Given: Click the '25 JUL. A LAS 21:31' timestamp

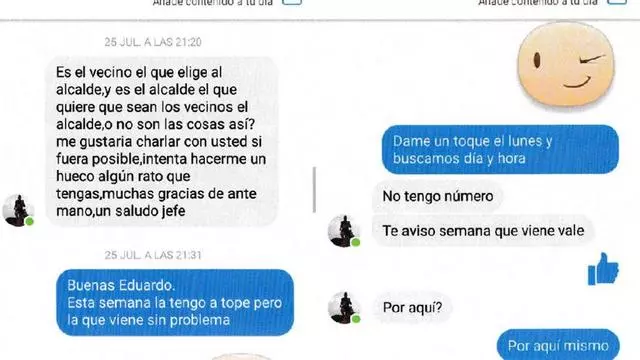Looking at the screenshot, I should pyautogui.click(x=153, y=255).
